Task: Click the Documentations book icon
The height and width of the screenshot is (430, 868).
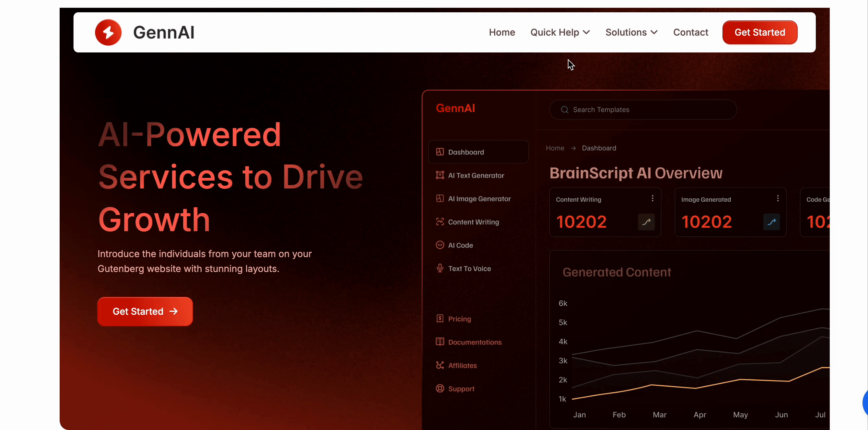Action: coord(440,341)
